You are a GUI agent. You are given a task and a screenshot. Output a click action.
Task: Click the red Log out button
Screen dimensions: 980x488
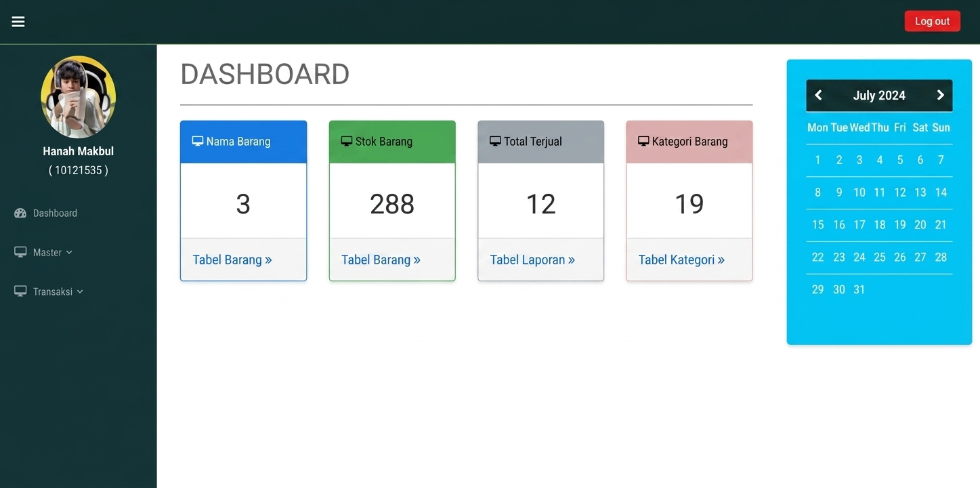(932, 21)
